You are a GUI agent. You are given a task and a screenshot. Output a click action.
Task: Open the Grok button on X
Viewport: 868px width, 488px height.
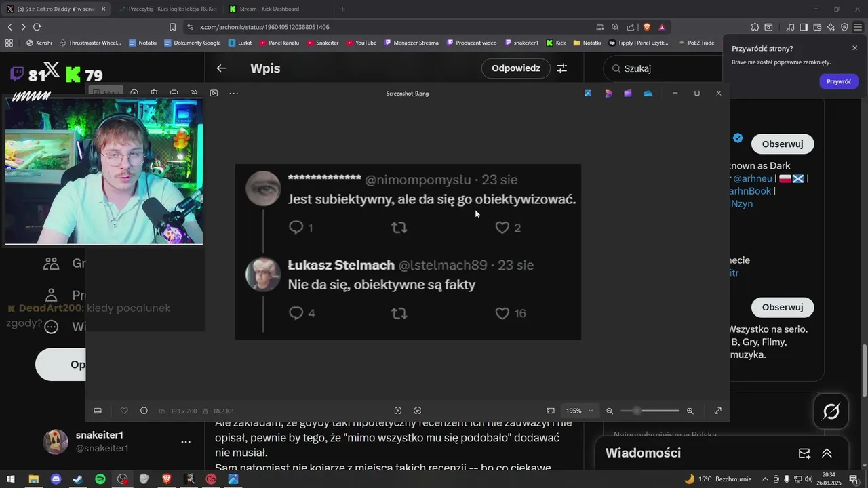[831, 411]
